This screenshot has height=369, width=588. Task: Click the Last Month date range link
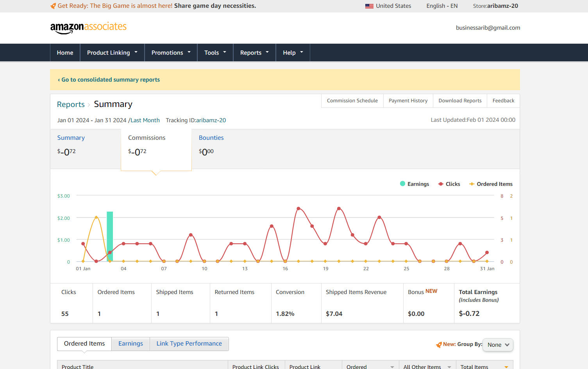pos(145,120)
